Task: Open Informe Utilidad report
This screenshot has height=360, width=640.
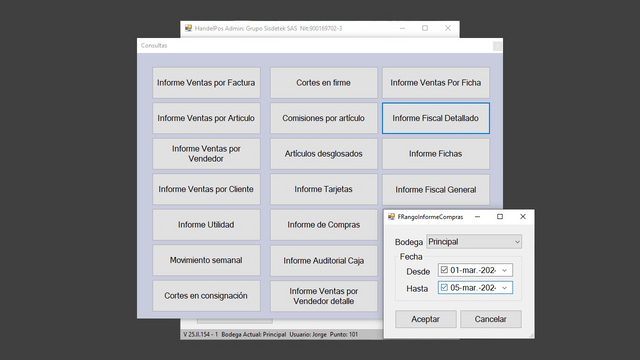Action: (206, 225)
